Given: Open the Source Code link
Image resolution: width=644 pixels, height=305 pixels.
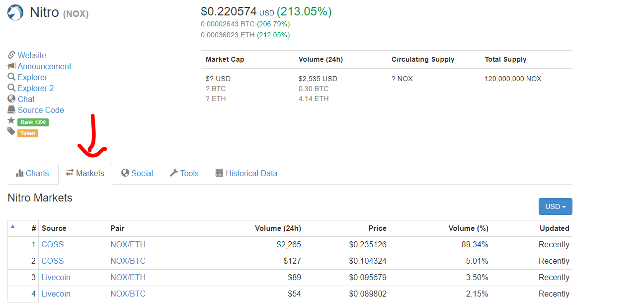Looking at the screenshot, I should pyautogui.click(x=41, y=110).
